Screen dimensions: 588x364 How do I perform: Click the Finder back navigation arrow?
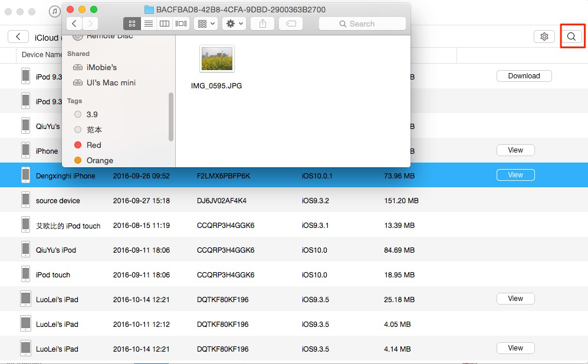(x=74, y=24)
